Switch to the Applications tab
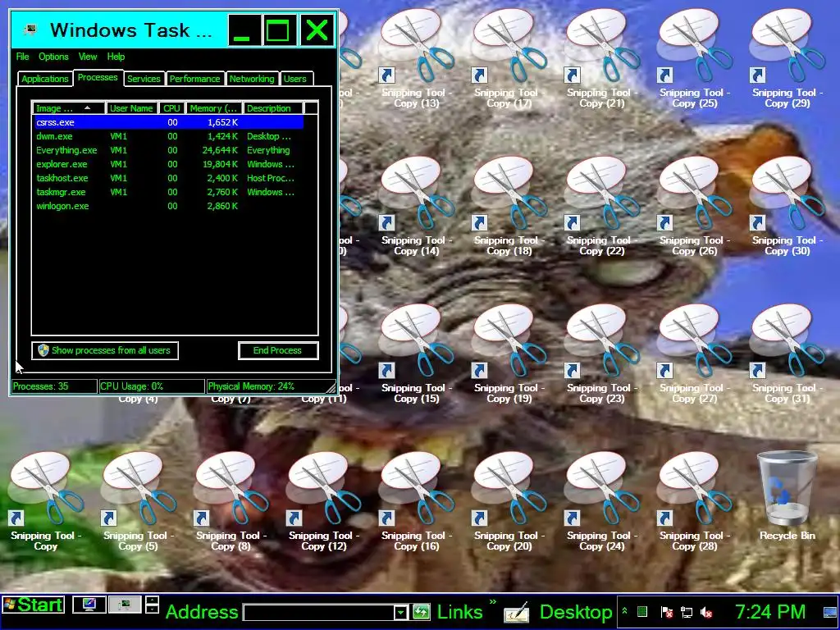This screenshot has width=840, height=630. 45,79
